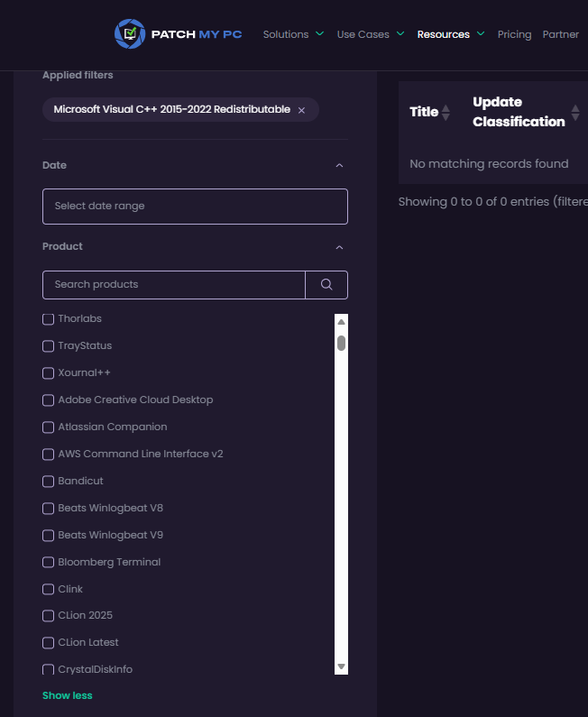Image resolution: width=588 pixels, height=717 pixels.
Task: Remove the Microsoft Visual C++ Redistributable filter
Action: click(301, 110)
